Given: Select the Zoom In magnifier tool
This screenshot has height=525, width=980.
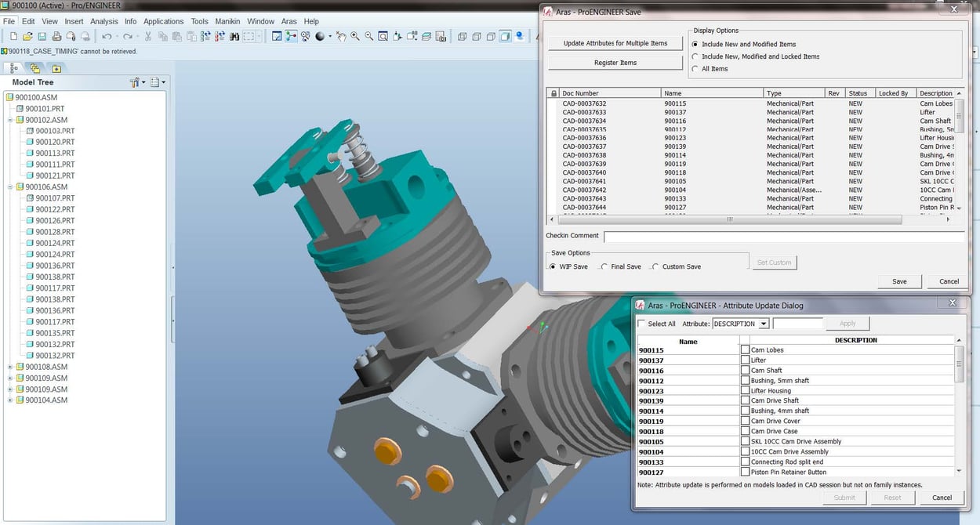Looking at the screenshot, I should [x=354, y=36].
